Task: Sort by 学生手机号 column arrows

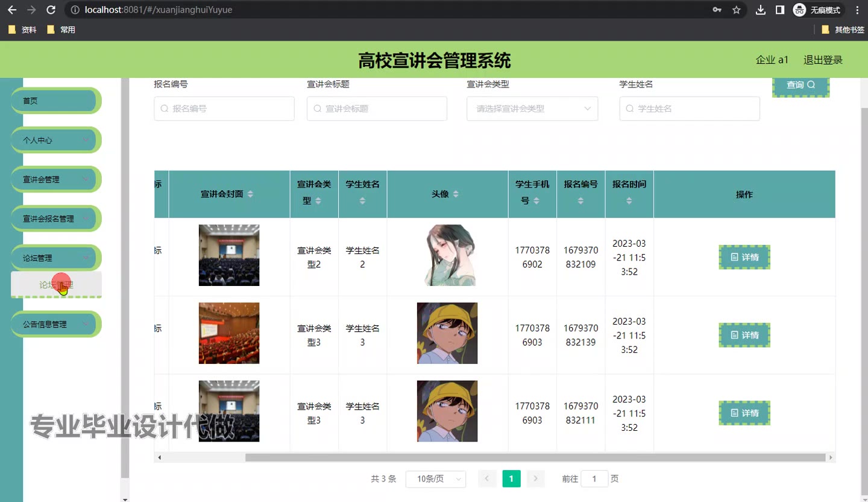Action: coord(536,200)
